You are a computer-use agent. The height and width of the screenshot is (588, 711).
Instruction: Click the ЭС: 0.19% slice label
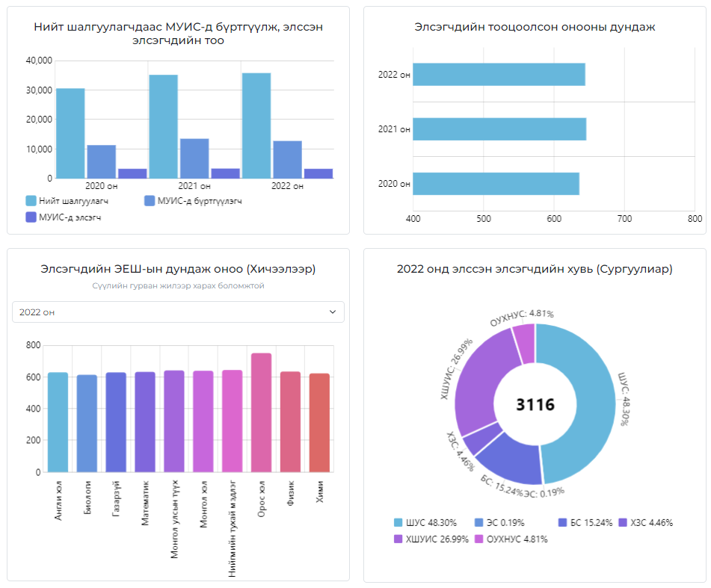[x=544, y=492]
